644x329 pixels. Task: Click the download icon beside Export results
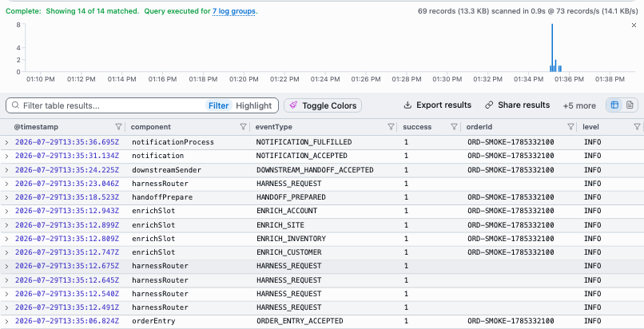[x=407, y=105]
